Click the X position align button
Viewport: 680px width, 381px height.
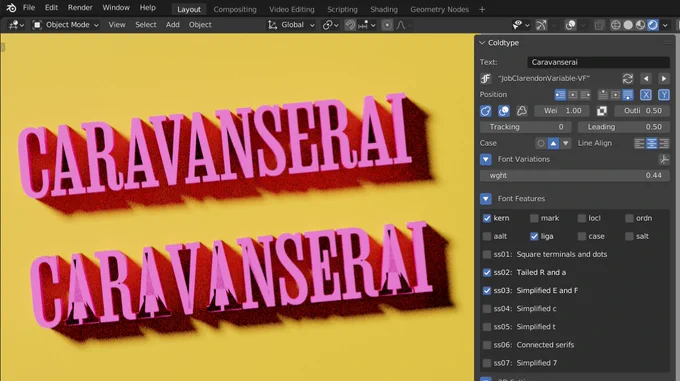(646, 94)
